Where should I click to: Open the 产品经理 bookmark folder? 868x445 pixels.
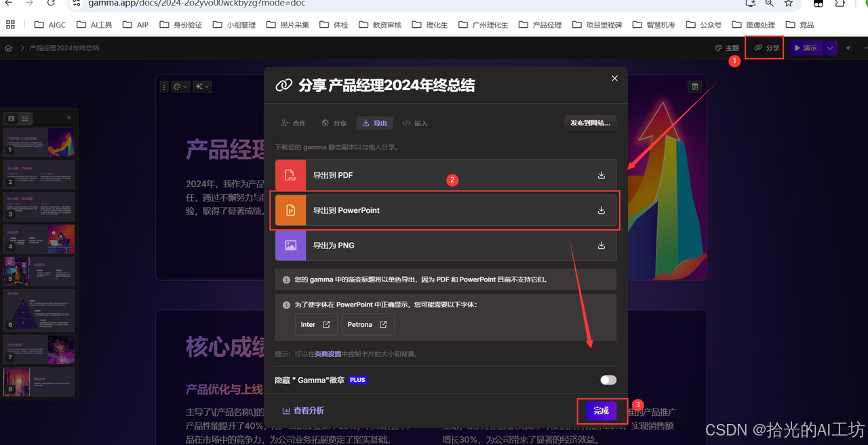[x=540, y=24]
